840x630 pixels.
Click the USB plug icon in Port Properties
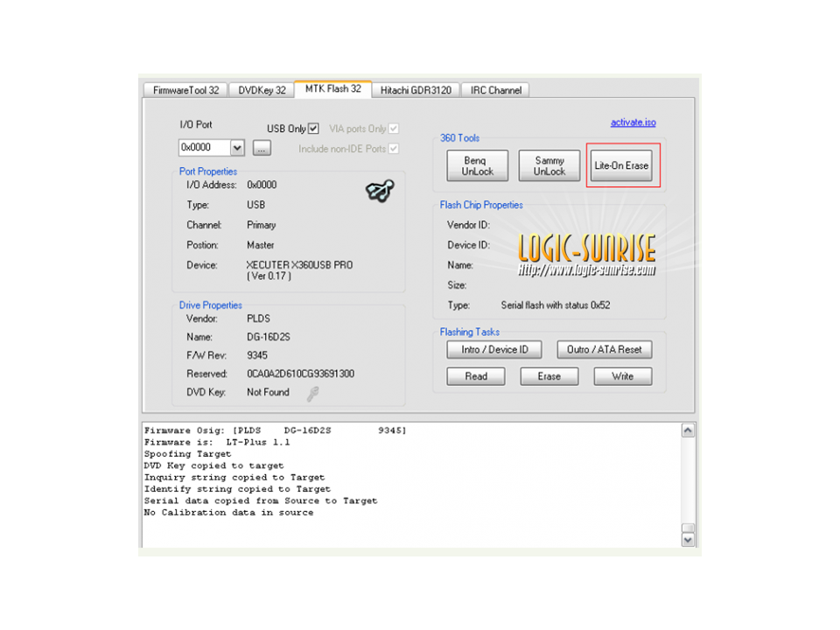pos(380,191)
